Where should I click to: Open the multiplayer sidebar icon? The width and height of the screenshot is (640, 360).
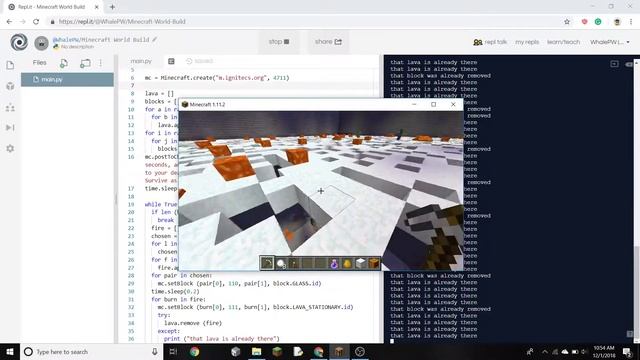click(x=10, y=108)
